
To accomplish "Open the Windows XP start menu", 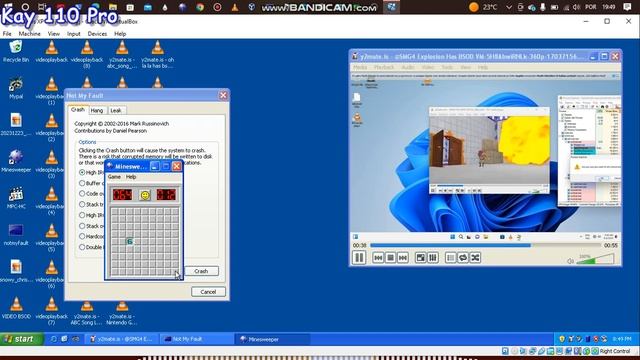I will [22, 339].
